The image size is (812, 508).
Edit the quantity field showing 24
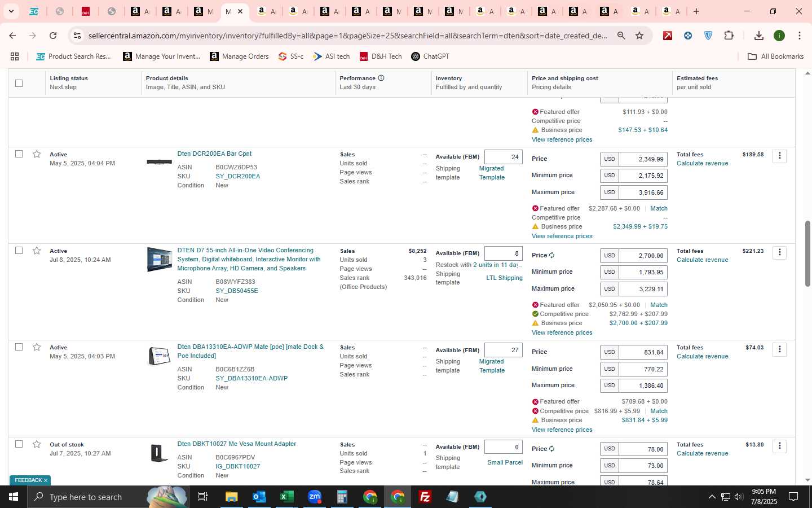tap(504, 157)
